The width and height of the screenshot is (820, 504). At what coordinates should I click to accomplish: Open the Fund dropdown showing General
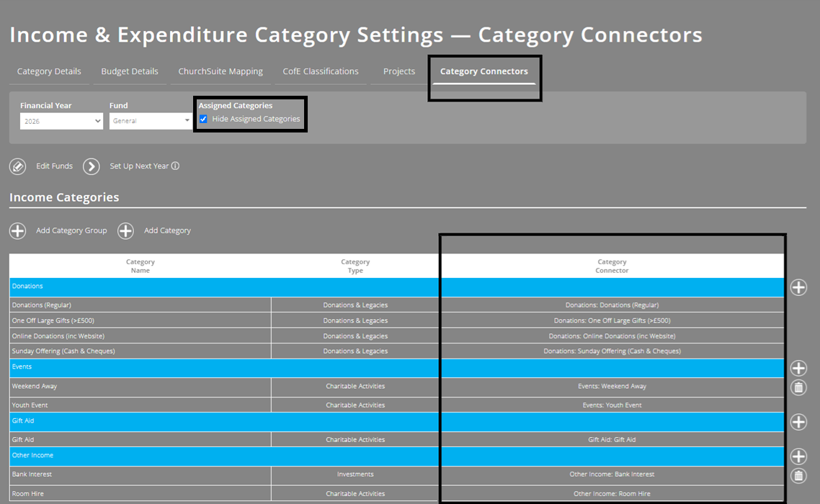[x=151, y=121]
